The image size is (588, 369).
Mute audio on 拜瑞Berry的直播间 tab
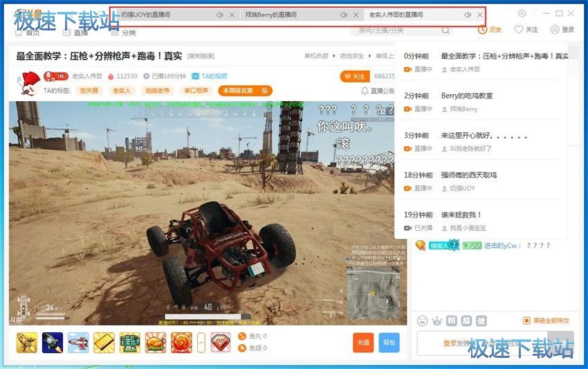pos(344,15)
